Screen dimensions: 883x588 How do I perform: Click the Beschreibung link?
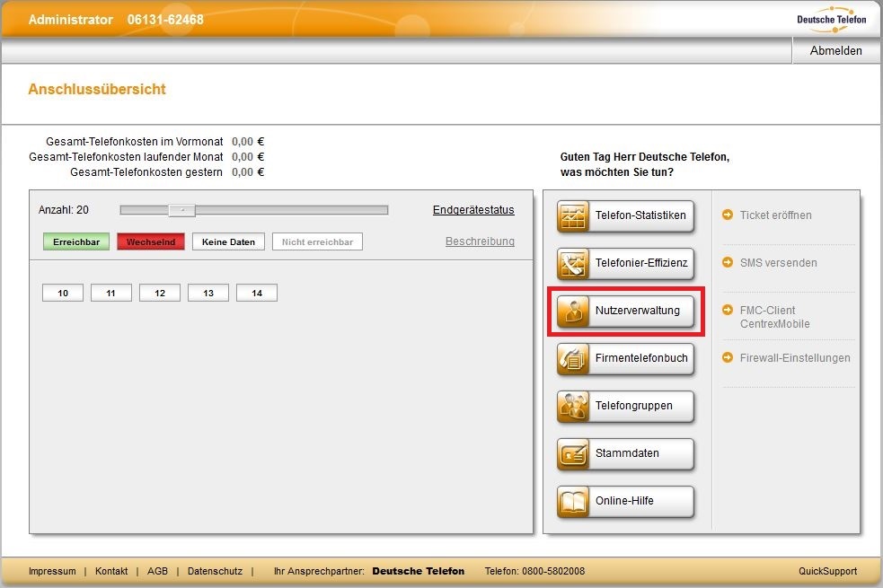[480, 241]
